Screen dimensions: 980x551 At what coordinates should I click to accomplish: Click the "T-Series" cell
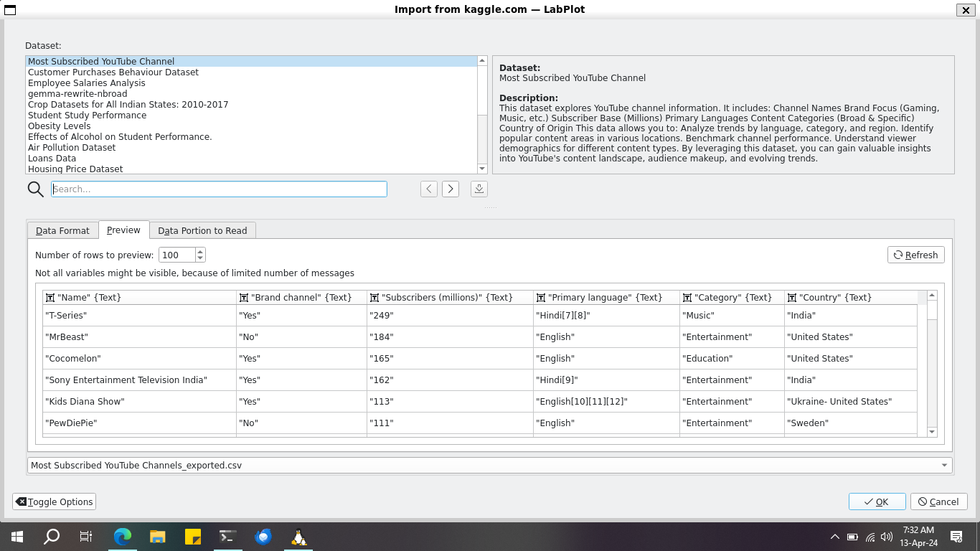pyautogui.click(x=139, y=315)
